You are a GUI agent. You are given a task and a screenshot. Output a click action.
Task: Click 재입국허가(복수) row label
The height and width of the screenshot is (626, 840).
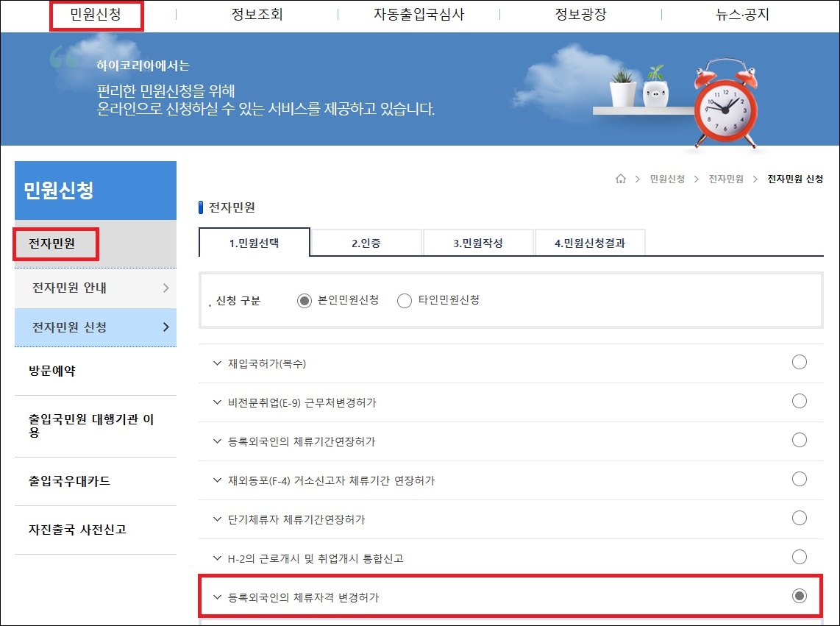pyautogui.click(x=267, y=363)
